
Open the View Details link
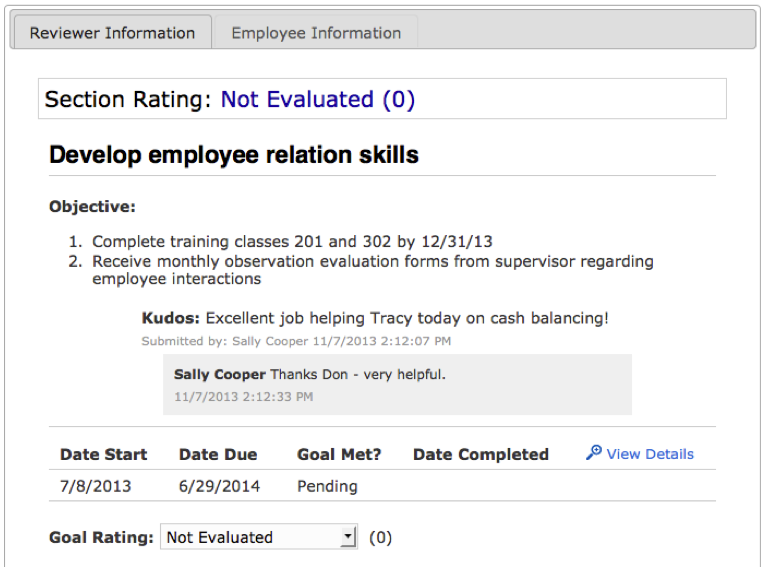tap(650, 454)
